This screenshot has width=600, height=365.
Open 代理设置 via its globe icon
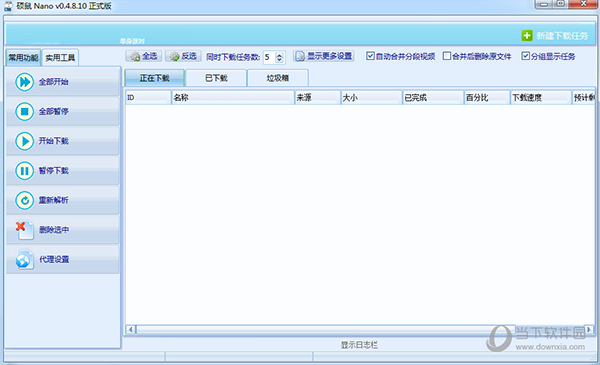[24, 259]
